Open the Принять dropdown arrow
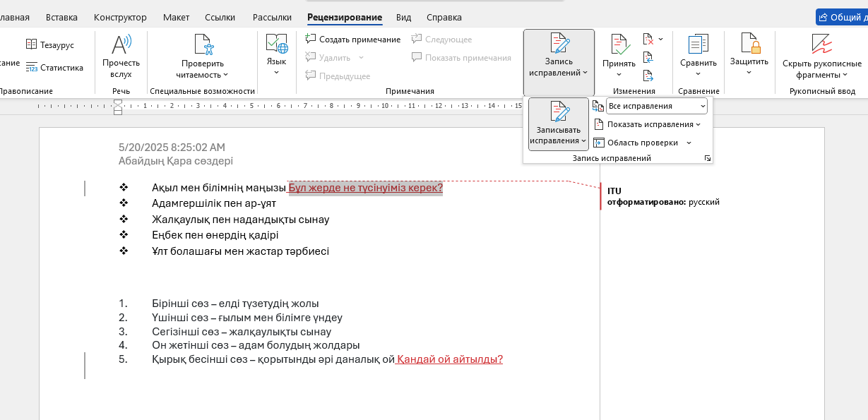Screen dimensions: 868x420 (x=619, y=73)
